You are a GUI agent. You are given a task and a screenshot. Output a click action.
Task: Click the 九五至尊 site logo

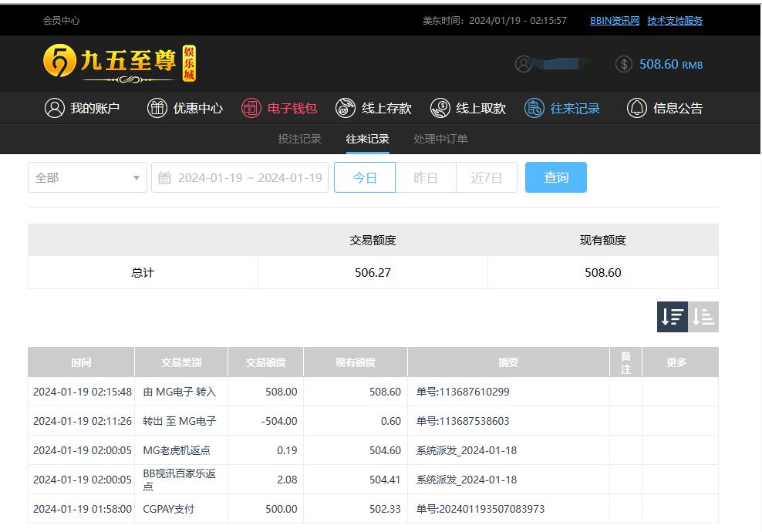pos(120,62)
